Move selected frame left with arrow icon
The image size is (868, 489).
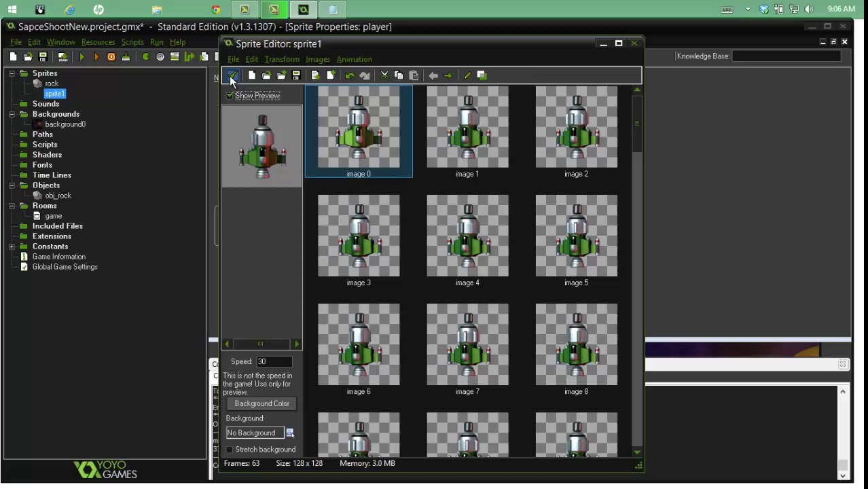[433, 75]
